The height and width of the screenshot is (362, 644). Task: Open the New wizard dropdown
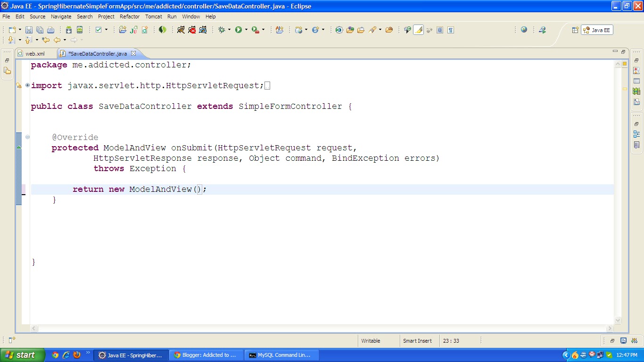tap(20, 30)
